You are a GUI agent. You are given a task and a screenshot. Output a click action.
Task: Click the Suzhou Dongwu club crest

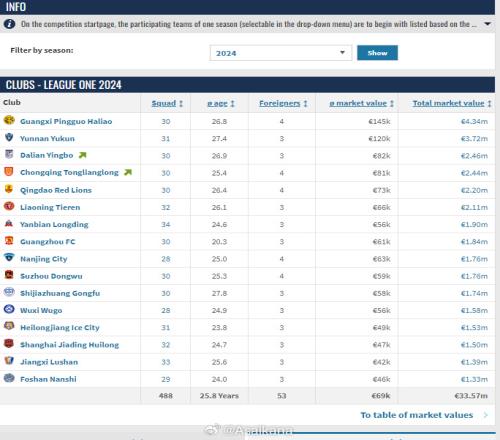pyautogui.click(x=9, y=275)
